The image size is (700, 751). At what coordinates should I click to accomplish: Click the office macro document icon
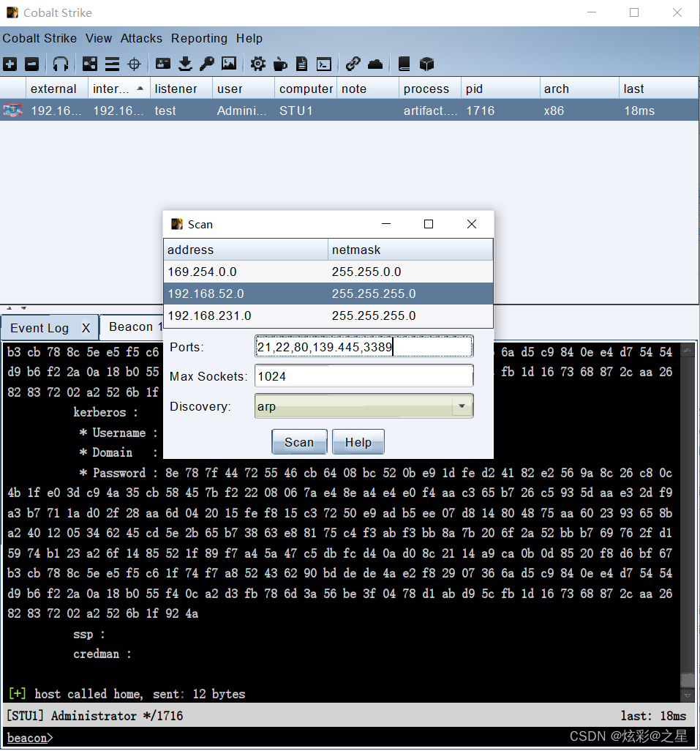tap(302, 64)
